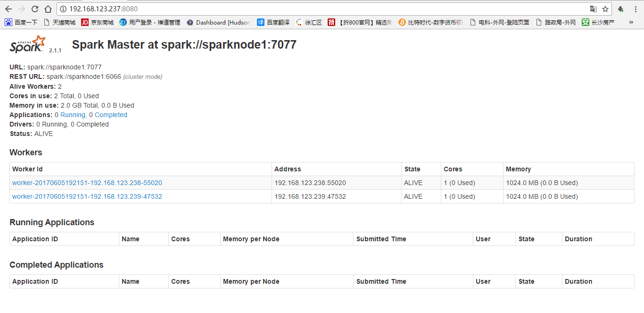
Task: Show more bookmarks via the double chevron
Action: pos(631,22)
